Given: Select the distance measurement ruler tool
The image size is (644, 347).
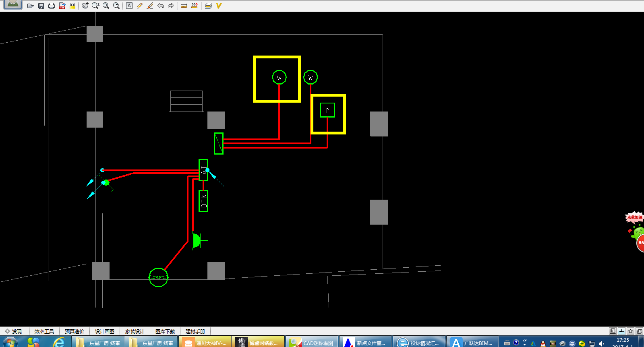Looking at the screenshot, I should click(x=184, y=6).
